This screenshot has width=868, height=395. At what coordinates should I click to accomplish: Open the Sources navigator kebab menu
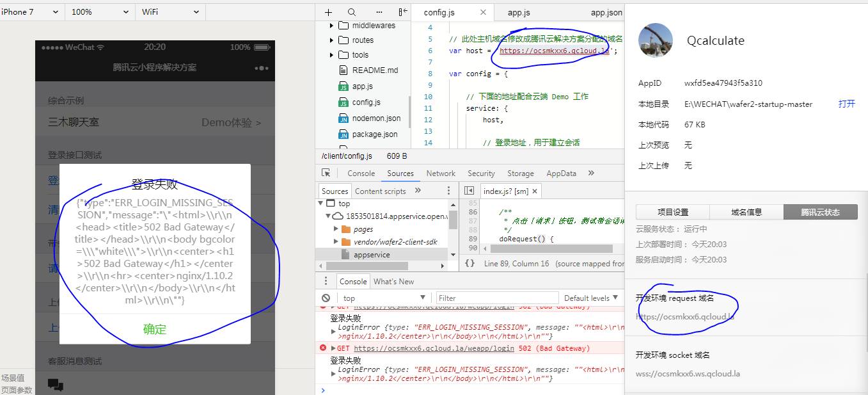pos(450,190)
